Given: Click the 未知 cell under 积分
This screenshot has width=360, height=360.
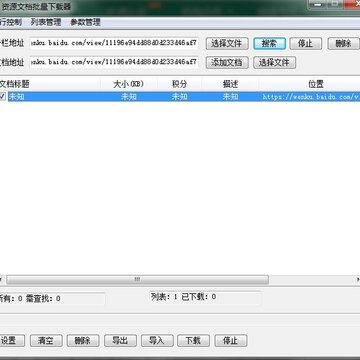Looking at the screenshot, I should pyautogui.click(x=179, y=97).
